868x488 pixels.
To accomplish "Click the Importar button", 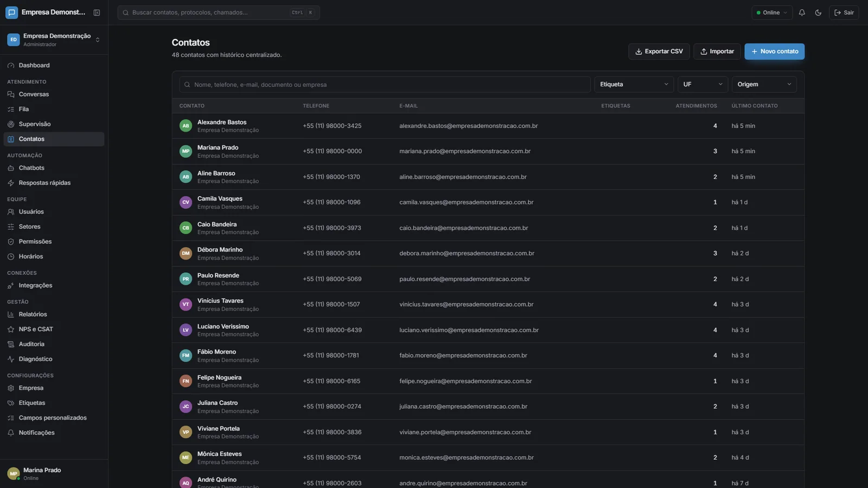I will click(717, 52).
